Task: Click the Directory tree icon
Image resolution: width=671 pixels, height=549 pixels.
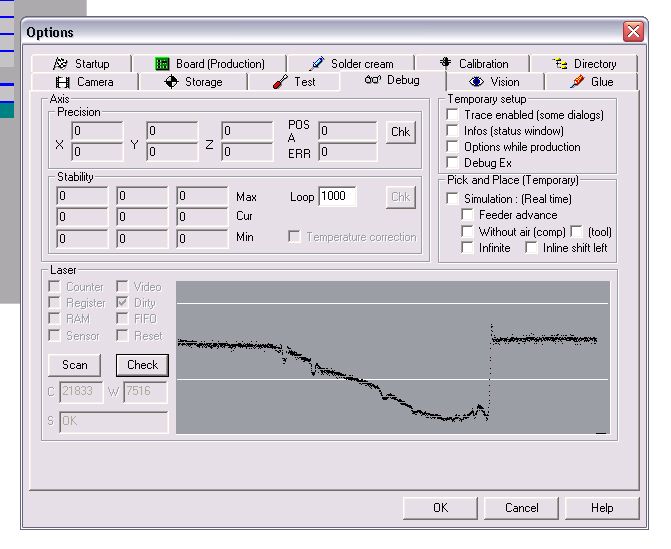Action: 560,64
